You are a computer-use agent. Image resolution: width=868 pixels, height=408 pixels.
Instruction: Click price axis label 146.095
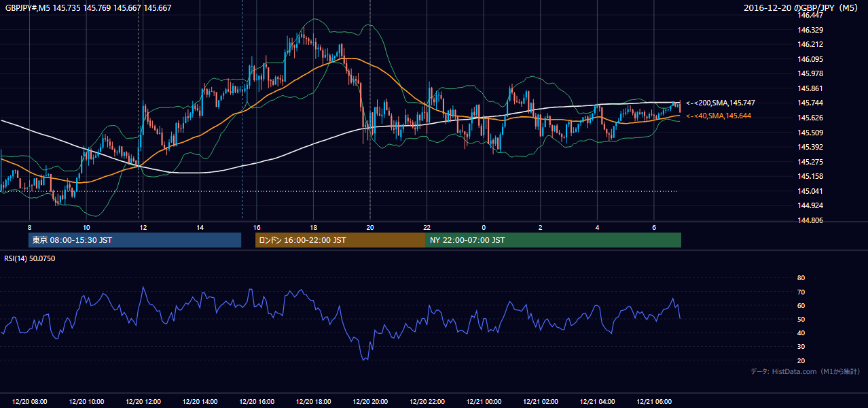(x=810, y=59)
